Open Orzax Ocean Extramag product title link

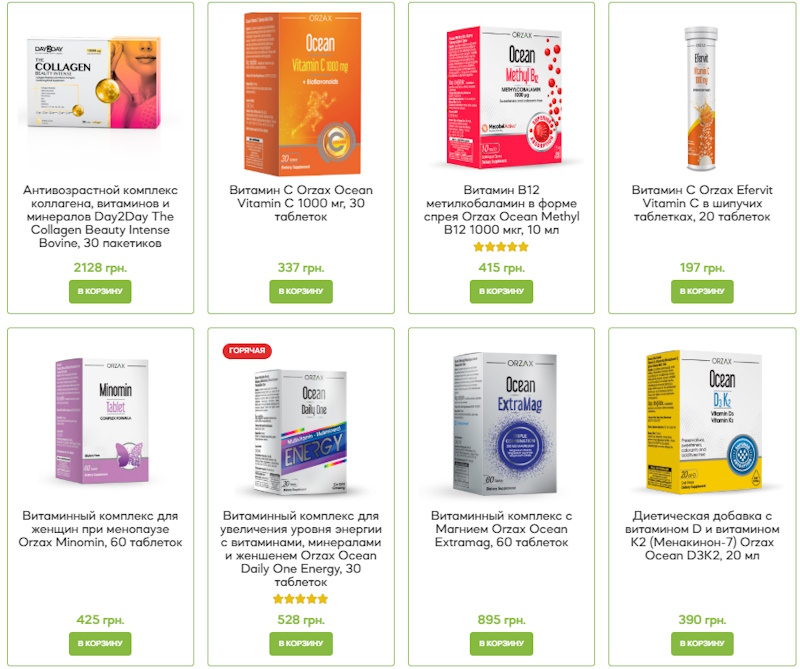click(501, 529)
